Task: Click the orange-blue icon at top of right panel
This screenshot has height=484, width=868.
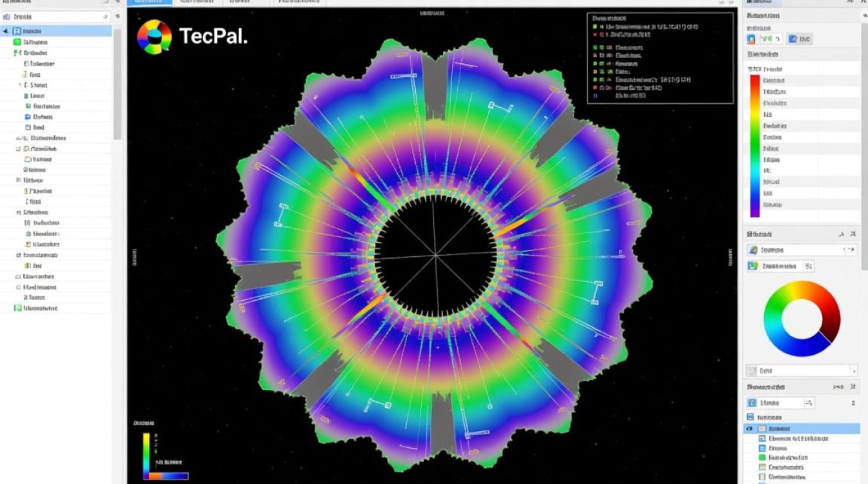Action: coord(752,39)
